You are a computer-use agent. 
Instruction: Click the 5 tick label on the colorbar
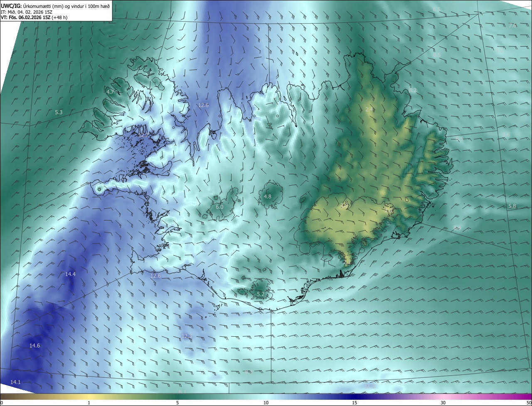(177, 403)
